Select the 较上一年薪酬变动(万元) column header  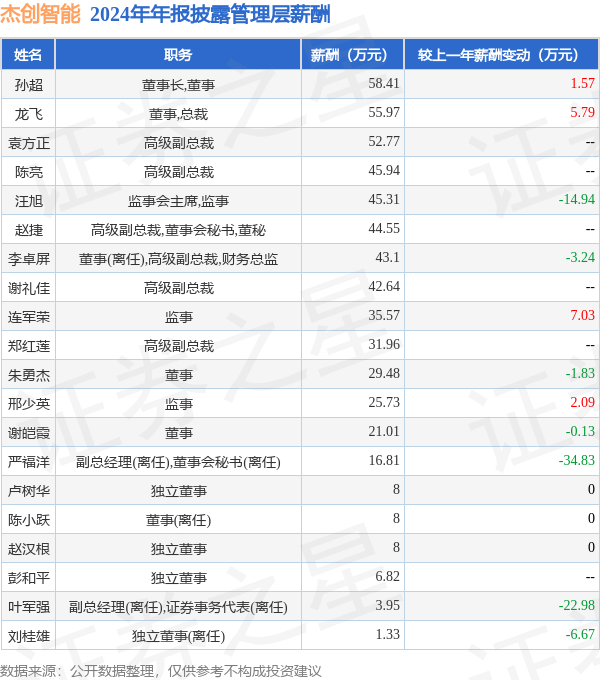pos(502,55)
